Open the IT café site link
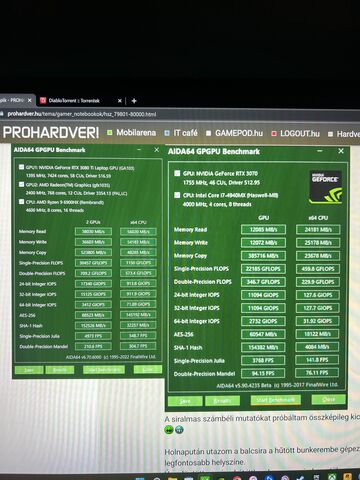The image size is (360, 480). (185, 133)
